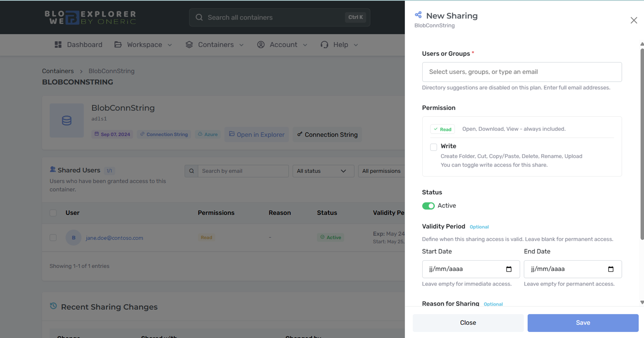Screen dimensions: 644x338
Task: Check the jane.doe@contoso.com row checkbox
Action: pos(53,238)
